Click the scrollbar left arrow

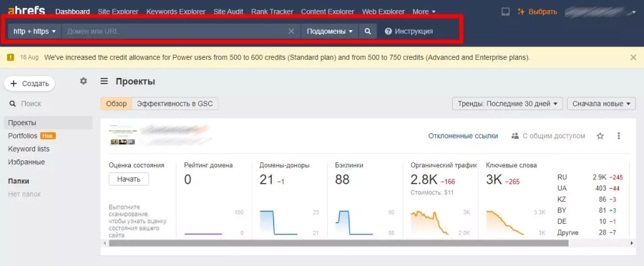(104, 243)
